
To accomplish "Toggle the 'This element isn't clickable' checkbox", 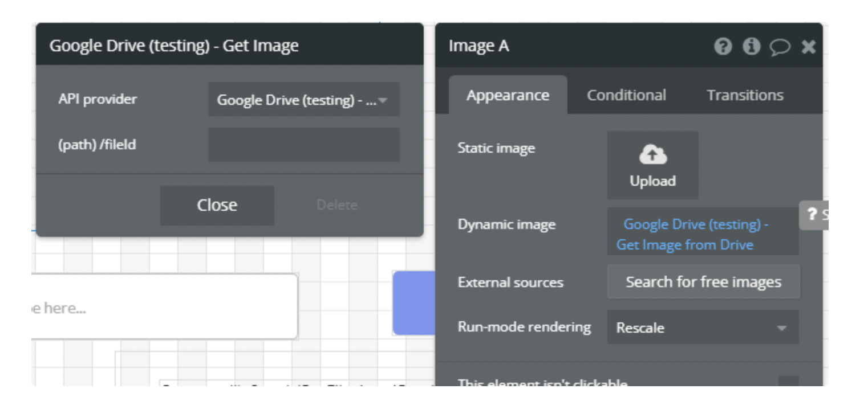I will pos(788,381).
